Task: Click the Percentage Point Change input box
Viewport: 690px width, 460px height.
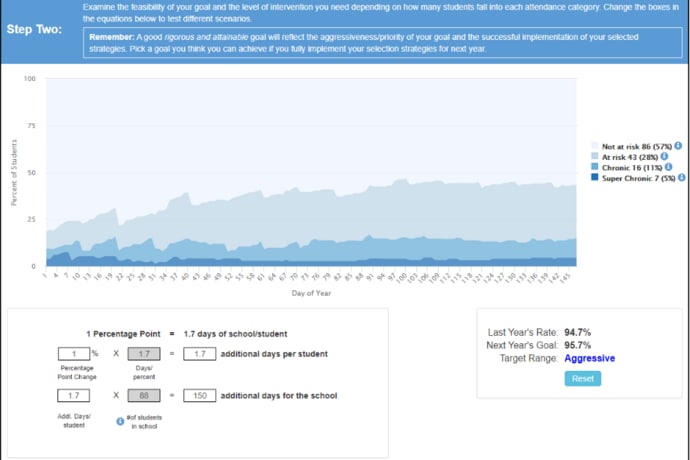Action: click(73, 354)
